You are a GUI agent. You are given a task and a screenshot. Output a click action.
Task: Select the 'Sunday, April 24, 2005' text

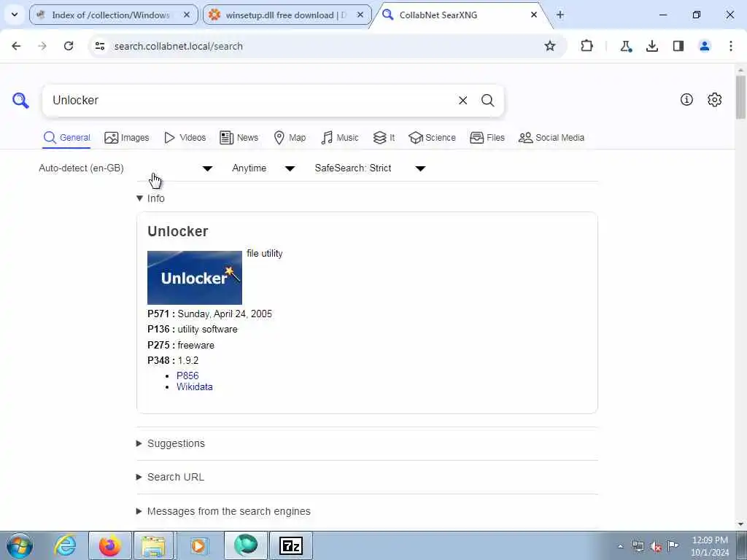point(225,314)
